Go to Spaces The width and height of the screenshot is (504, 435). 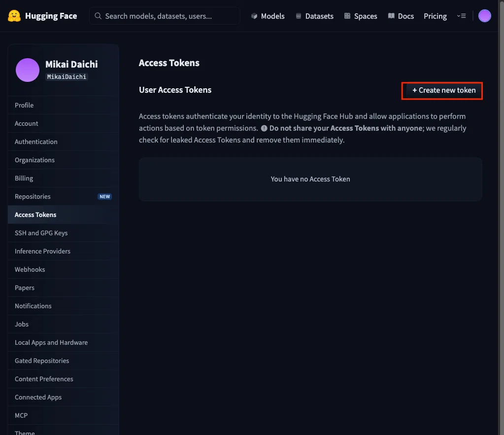coord(361,16)
